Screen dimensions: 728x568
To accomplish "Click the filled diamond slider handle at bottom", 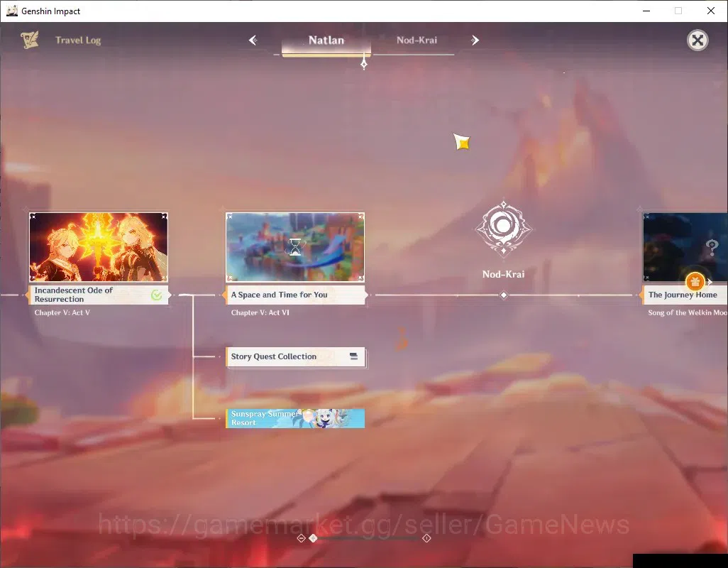I will pyautogui.click(x=314, y=537).
